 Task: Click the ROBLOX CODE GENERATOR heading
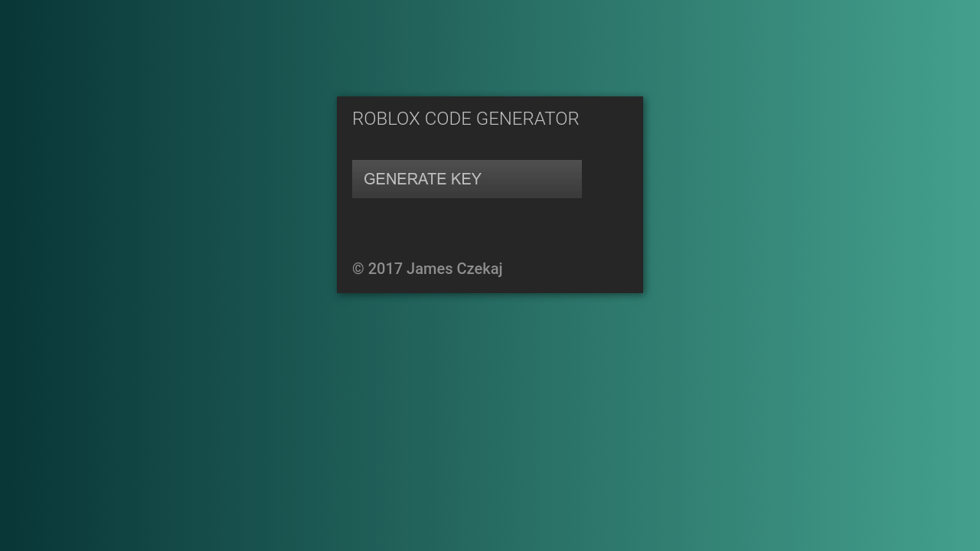point(465,119)
